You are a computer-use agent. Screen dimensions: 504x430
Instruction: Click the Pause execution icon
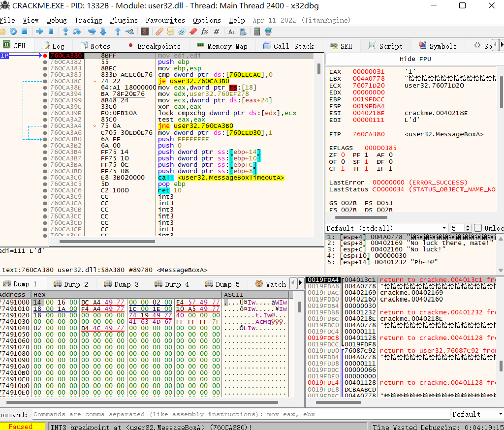(x=51, y=31)
